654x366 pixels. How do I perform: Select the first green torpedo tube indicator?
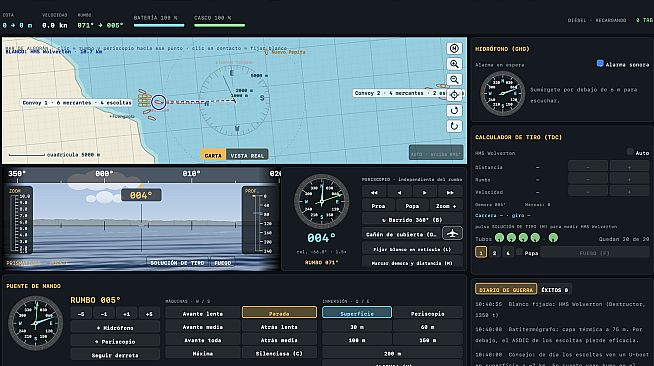tap(499, 238)
